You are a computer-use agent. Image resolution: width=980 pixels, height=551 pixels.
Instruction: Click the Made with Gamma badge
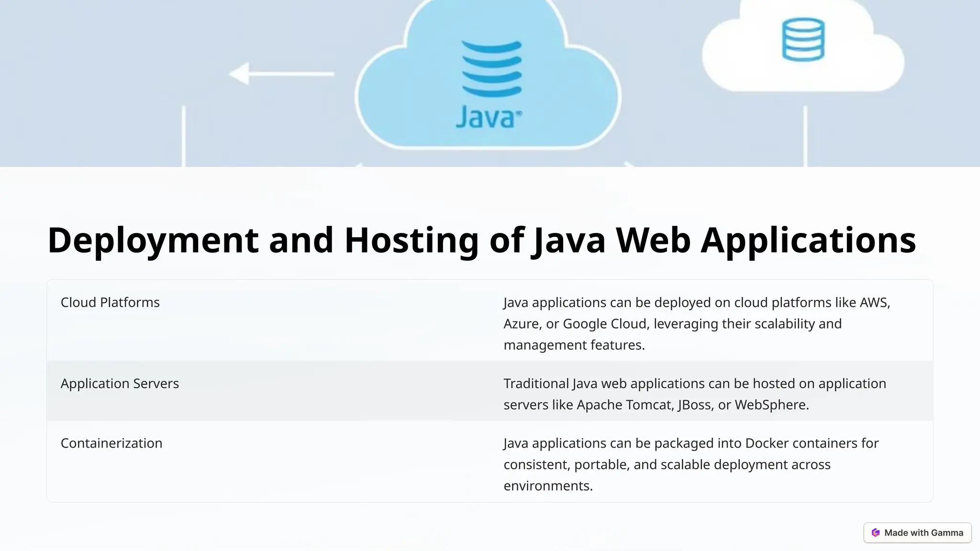coord(917,533)
